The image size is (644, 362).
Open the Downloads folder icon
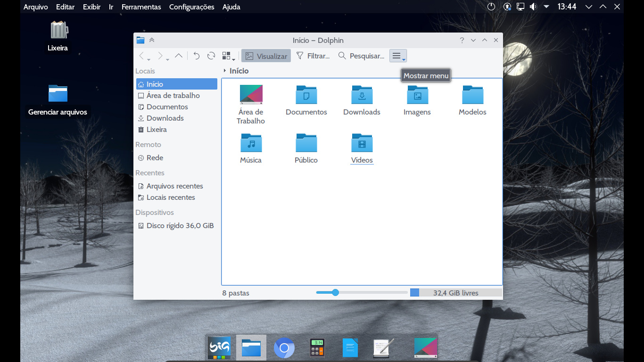click(x=362, y=95)
